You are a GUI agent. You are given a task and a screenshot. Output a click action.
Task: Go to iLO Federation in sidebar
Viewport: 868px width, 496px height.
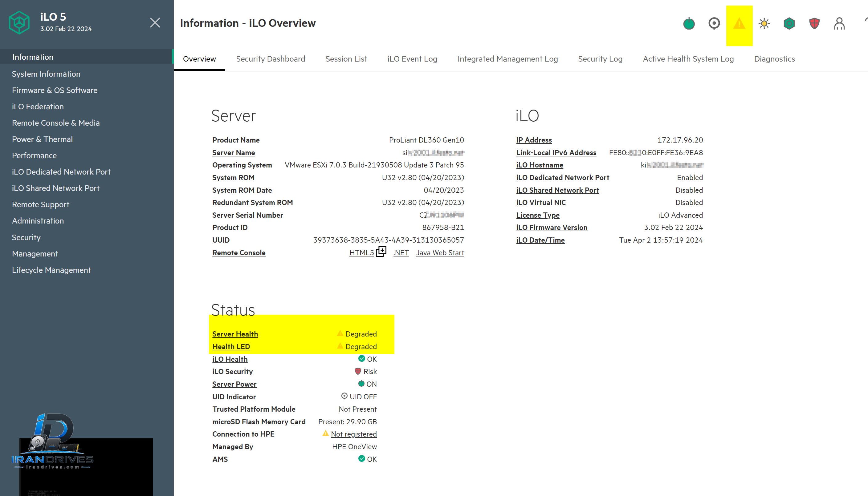point(38,107)
